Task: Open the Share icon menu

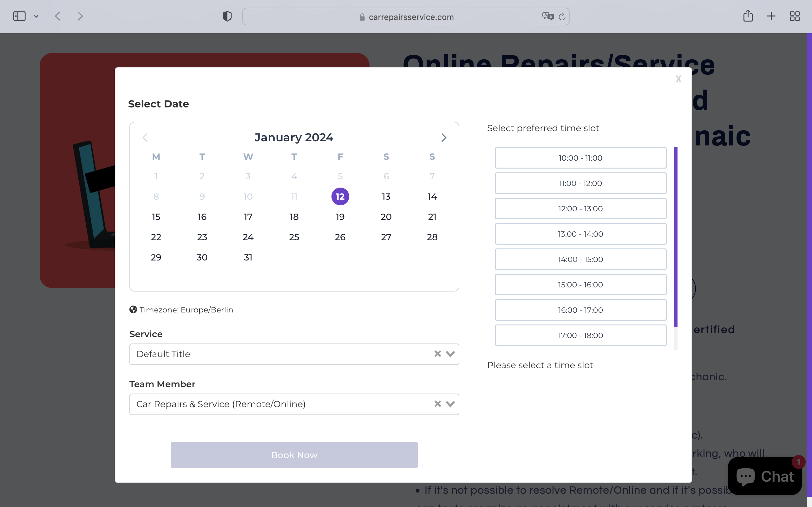Action: (748, 16)
